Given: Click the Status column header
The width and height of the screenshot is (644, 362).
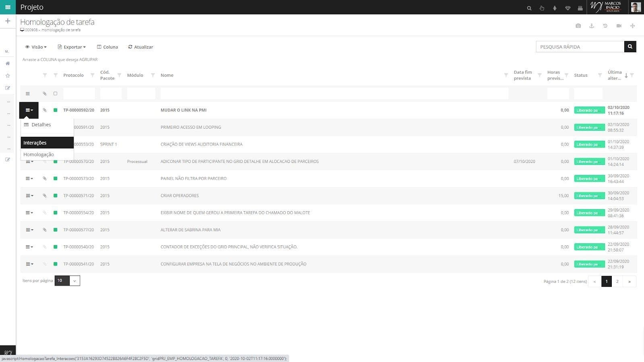Looking at the screenshot, I should pos(581,75).
